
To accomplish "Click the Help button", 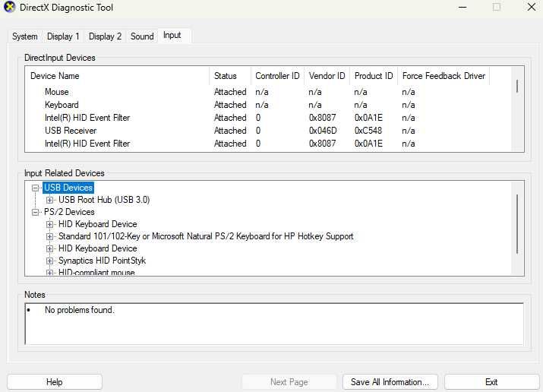I will [55, 382].
